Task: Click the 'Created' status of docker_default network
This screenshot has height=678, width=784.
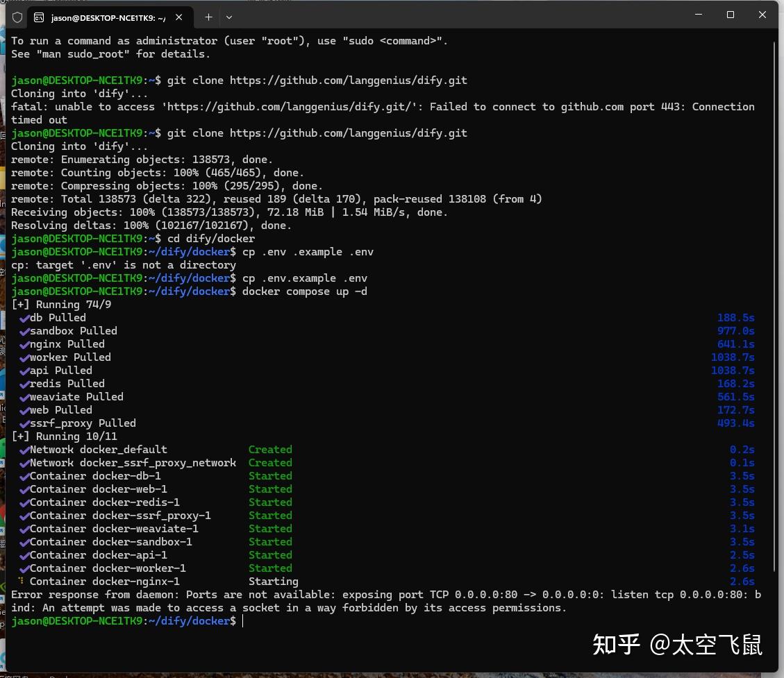Action: point(271,450)
